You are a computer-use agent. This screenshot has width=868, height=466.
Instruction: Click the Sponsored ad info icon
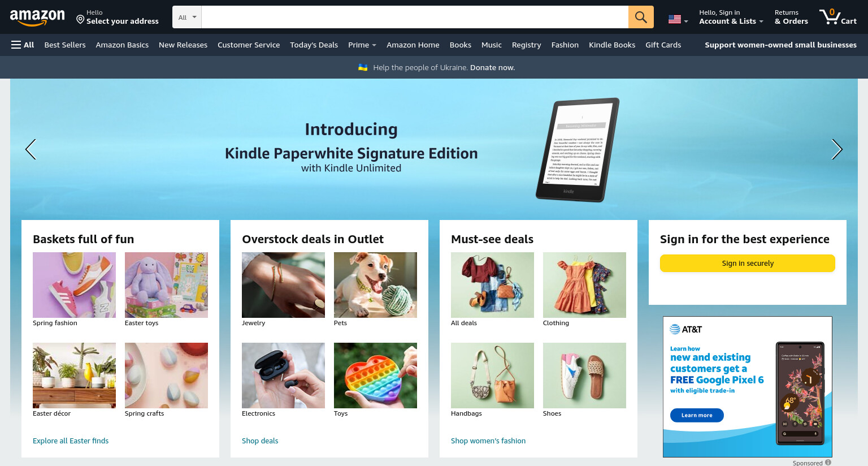pyautogui.click(x=828, y=463)
